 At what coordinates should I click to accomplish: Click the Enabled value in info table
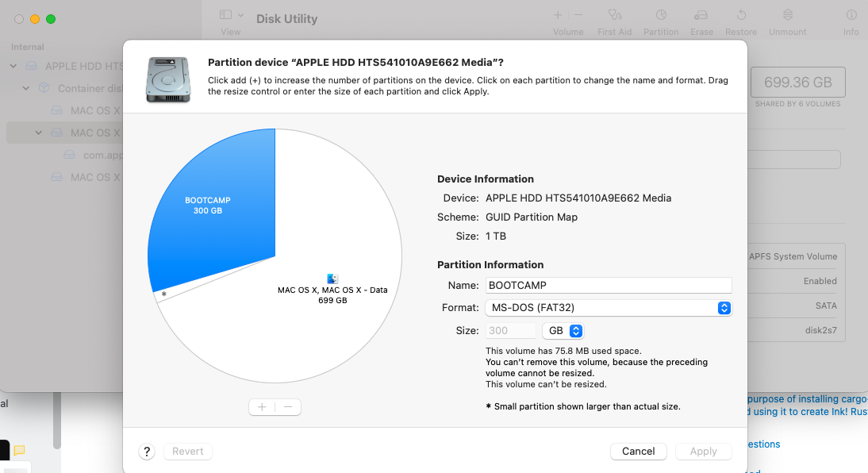click(820, 281)
